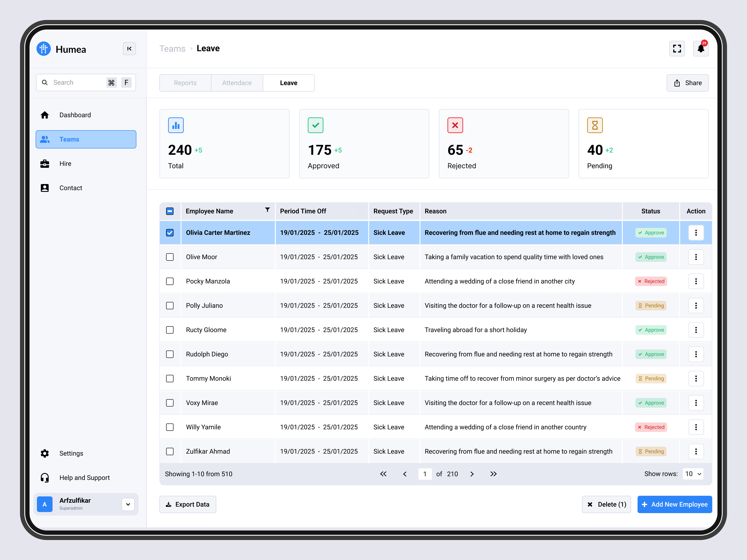Collapse the sidebar using the arrow icon
747x560 pixels.
pyautogui.click(x=129, y=49)
